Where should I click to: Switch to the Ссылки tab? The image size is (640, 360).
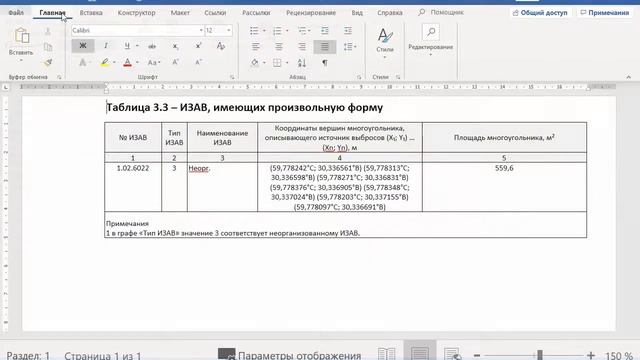pos(215,13)
